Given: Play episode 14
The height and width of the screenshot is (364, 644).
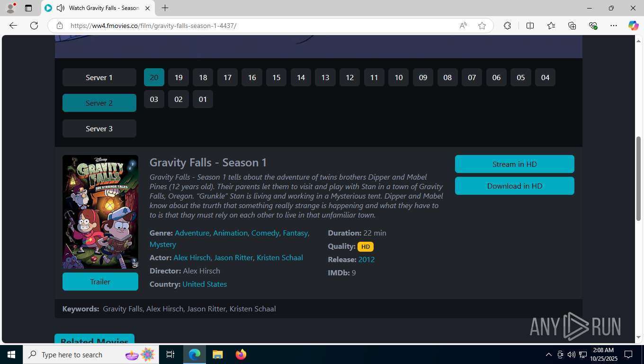Looking at the screenshot, I should tap(301, 77).
